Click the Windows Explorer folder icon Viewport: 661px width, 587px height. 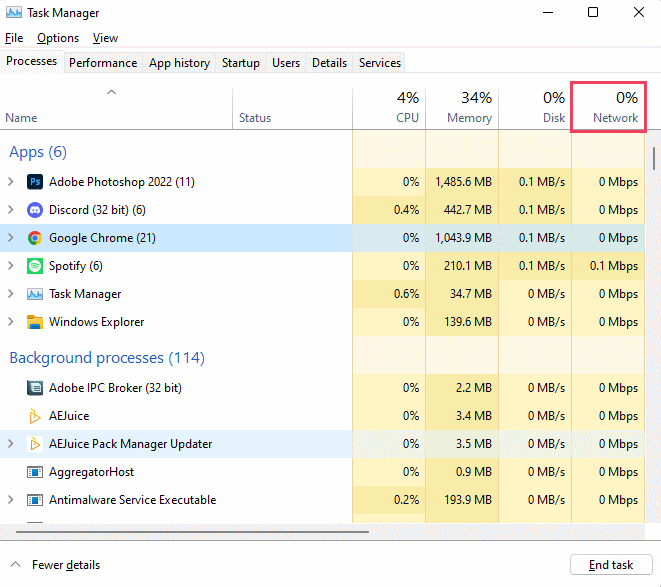pos(35,322)
